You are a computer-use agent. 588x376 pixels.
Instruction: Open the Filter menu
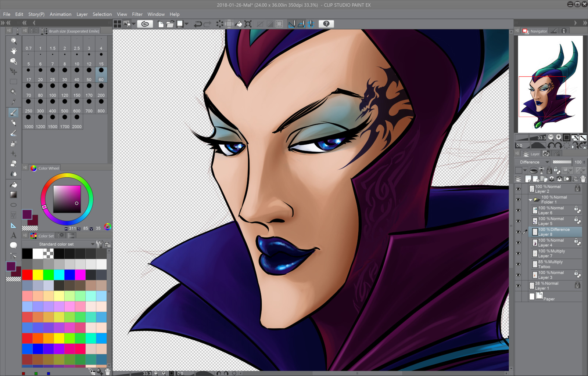click(137, 14)
